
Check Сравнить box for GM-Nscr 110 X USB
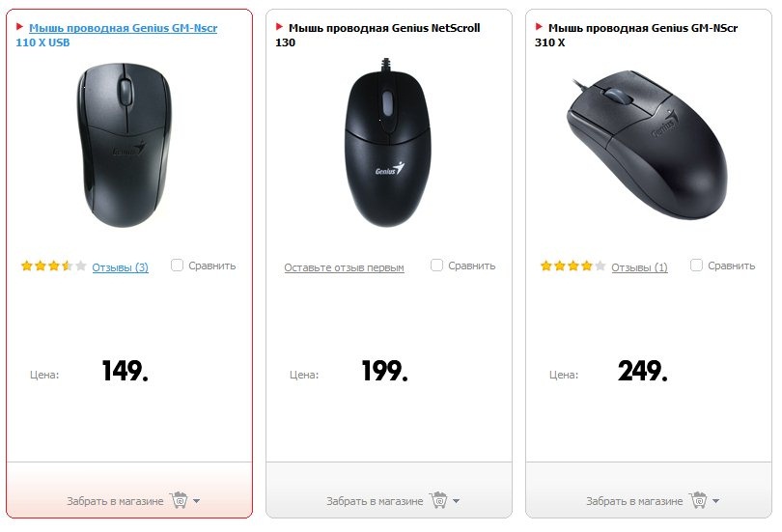[177, 266]
